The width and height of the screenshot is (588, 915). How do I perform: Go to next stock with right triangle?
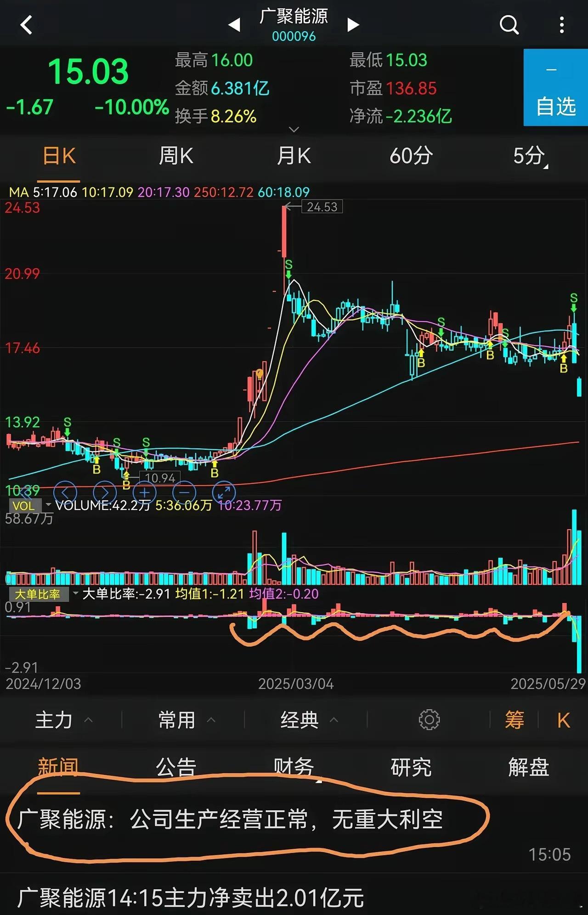pyautogui.click(x=353, y=25)
